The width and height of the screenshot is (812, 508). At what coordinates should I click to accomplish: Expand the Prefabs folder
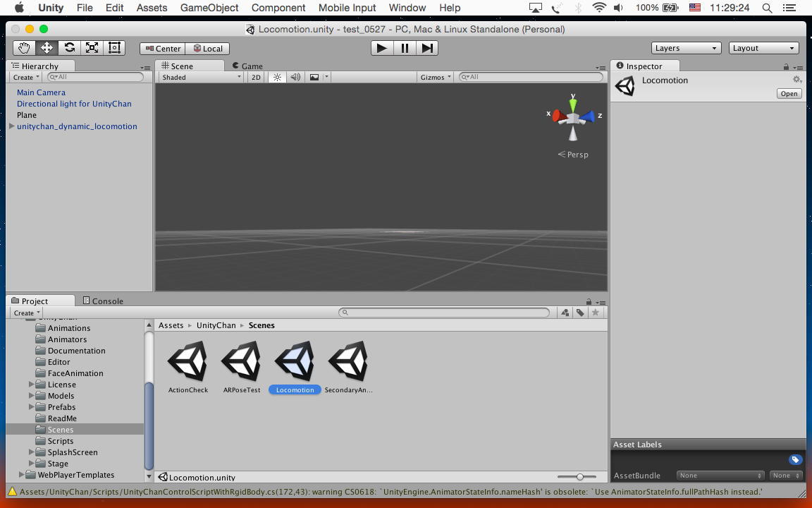31,407
